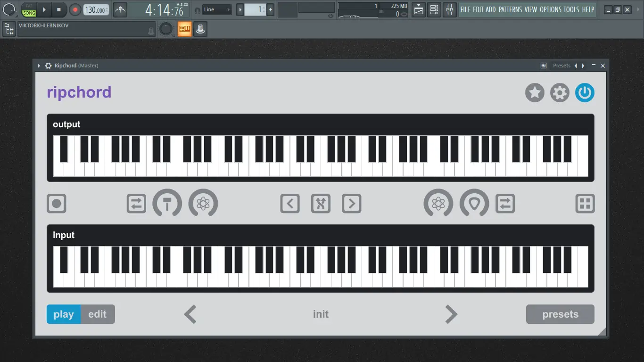Viewport: 644px width, 362px height.
Task: Toggle SONG mode in the transport
Action: [x=29, y=13]
